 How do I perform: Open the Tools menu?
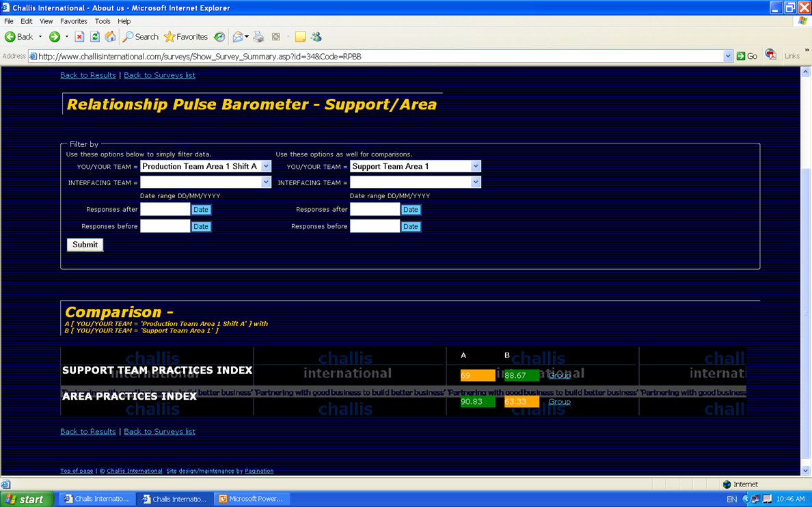tap(103, 21)
